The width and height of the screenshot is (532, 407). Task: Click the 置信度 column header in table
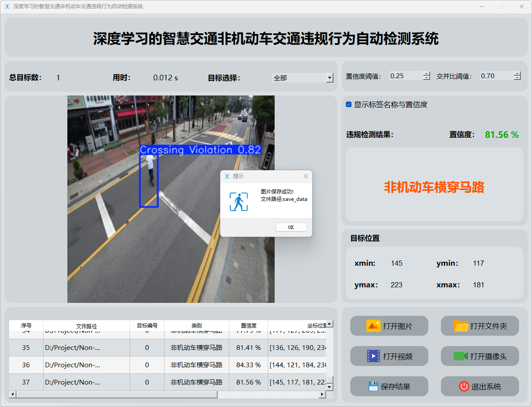249,326
